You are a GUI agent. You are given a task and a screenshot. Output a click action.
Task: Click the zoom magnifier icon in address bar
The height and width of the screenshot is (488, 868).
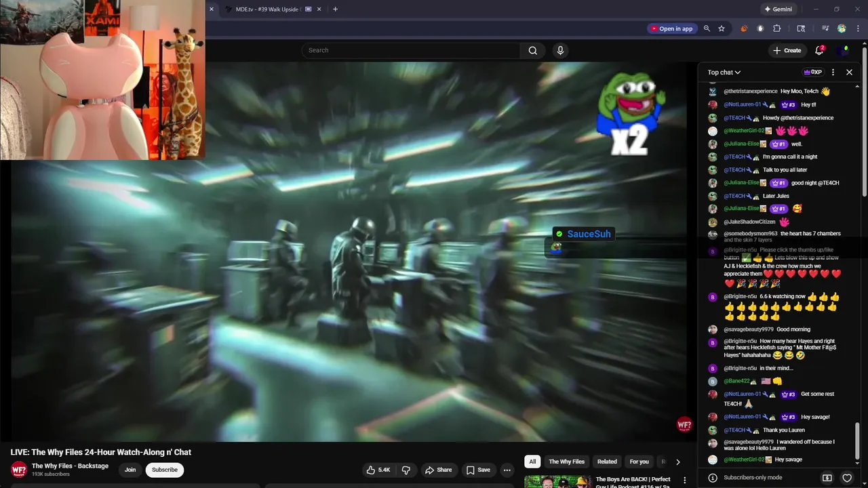coord(707,28)
